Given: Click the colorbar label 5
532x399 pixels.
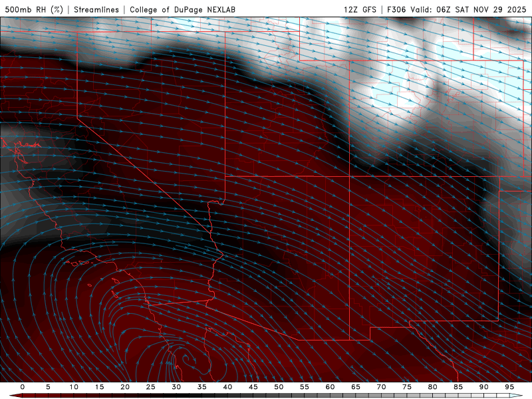Looking at the screenshot, I should coord(48,387).
